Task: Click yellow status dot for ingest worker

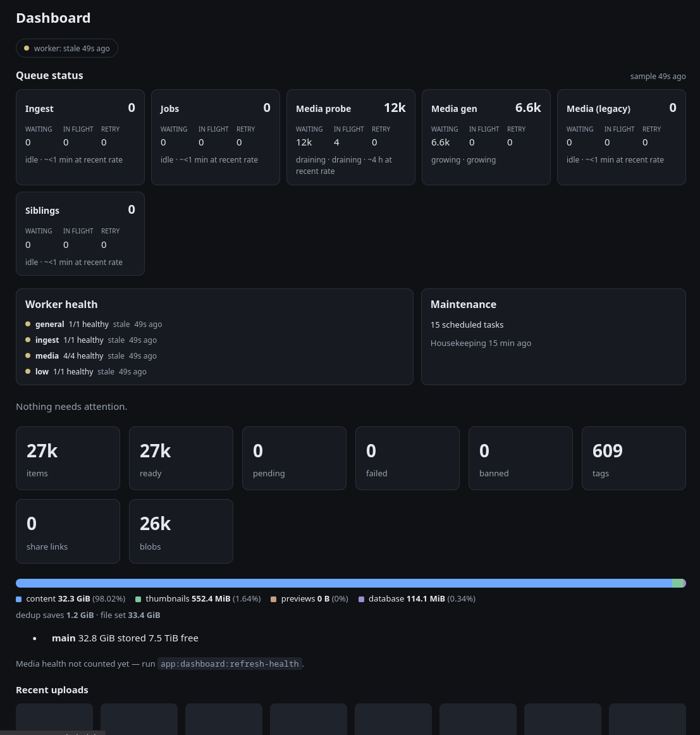Action: click(x=28, y=340)
